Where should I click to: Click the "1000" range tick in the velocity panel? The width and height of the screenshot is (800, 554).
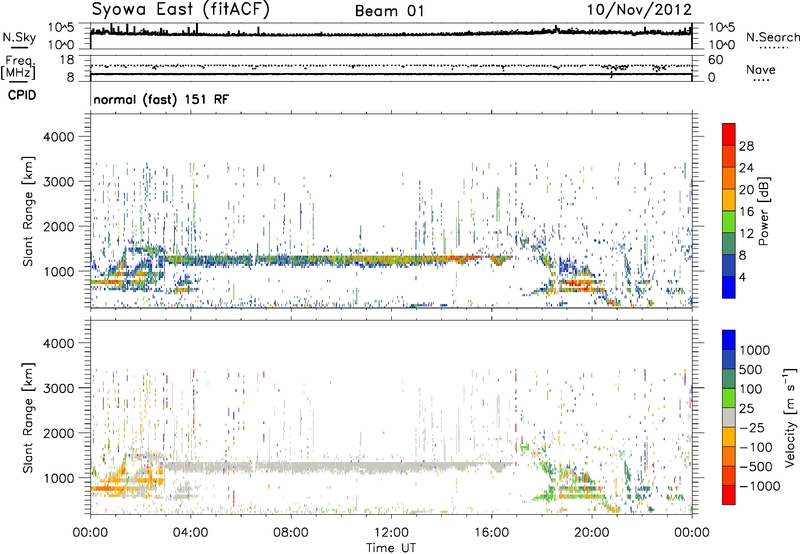[x=59, y=478]
